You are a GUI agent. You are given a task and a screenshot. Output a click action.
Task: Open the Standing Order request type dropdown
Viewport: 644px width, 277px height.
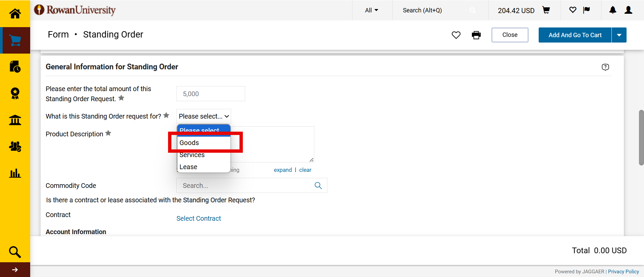(x=204, y=116)
